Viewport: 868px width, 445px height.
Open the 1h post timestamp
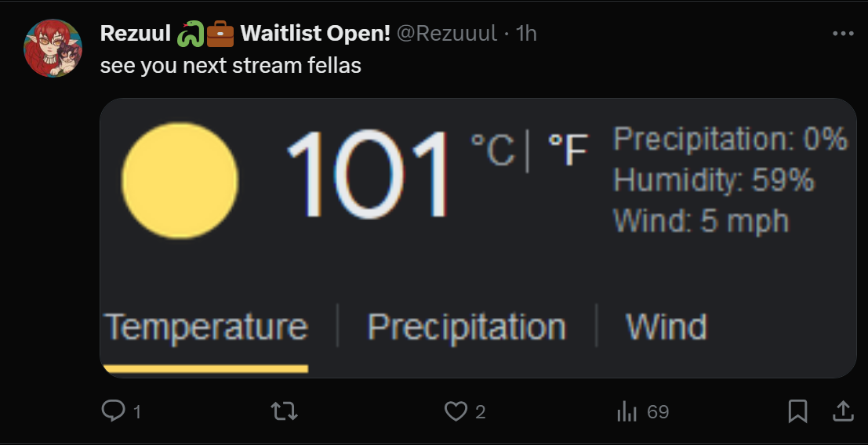coord(526,33)
